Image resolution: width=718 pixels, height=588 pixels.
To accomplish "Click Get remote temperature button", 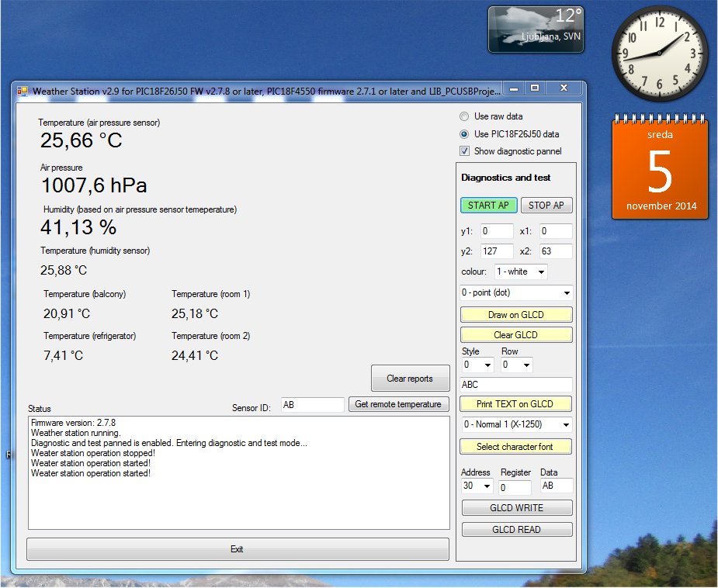I will pyautogui.click(x=399, y=404).
